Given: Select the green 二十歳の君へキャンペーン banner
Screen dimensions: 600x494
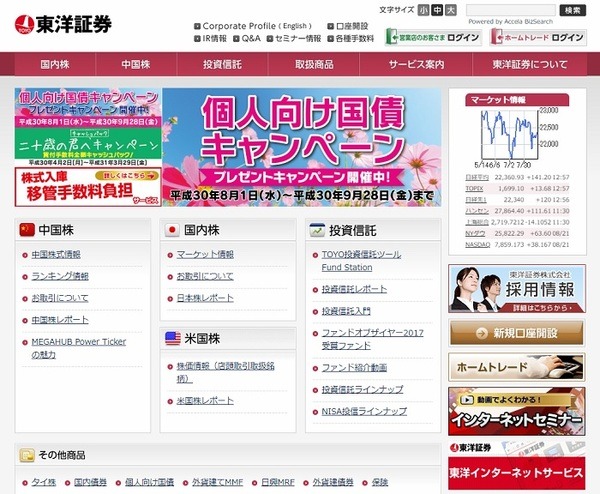Looking at the screenshot, I should click(88, 147).
